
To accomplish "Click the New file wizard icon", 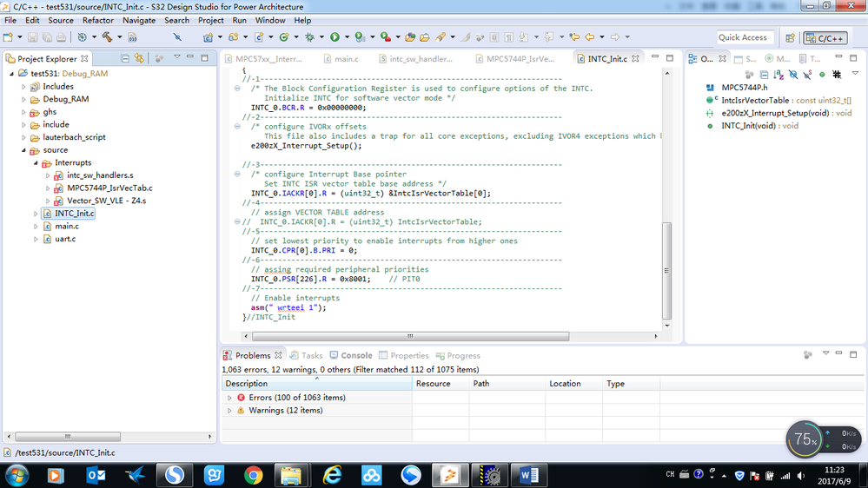I will (8, 37).
